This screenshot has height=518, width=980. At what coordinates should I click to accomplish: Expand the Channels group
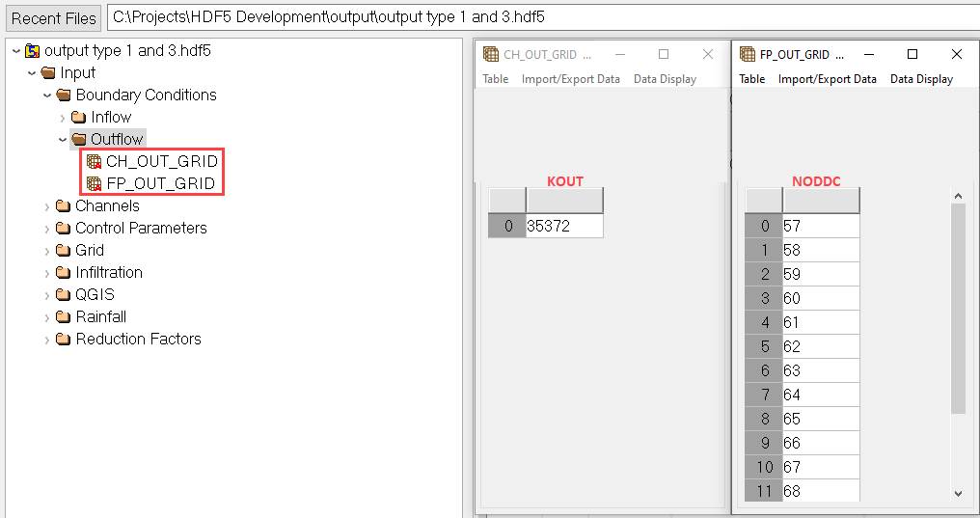[46, 206]
